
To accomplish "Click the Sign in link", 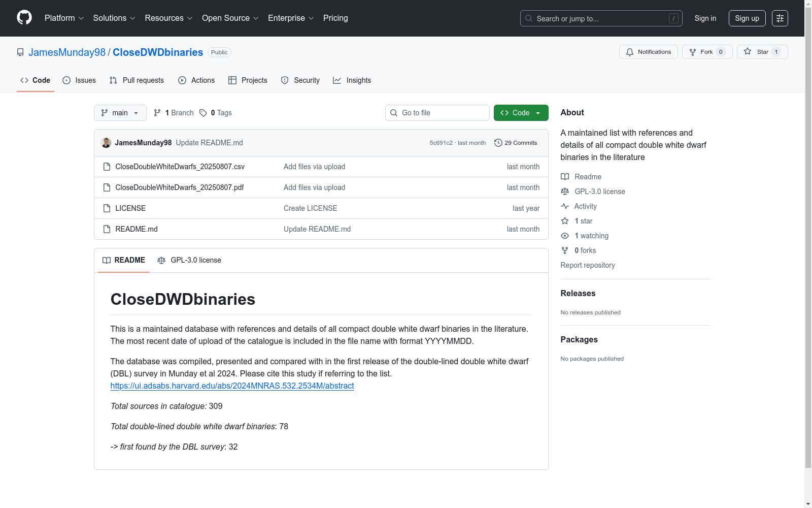I will point(705,18).
